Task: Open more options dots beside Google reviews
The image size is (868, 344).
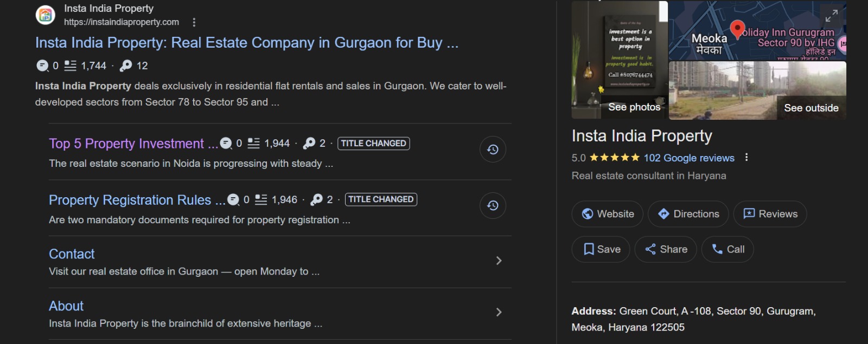Action: pos(746,157)
